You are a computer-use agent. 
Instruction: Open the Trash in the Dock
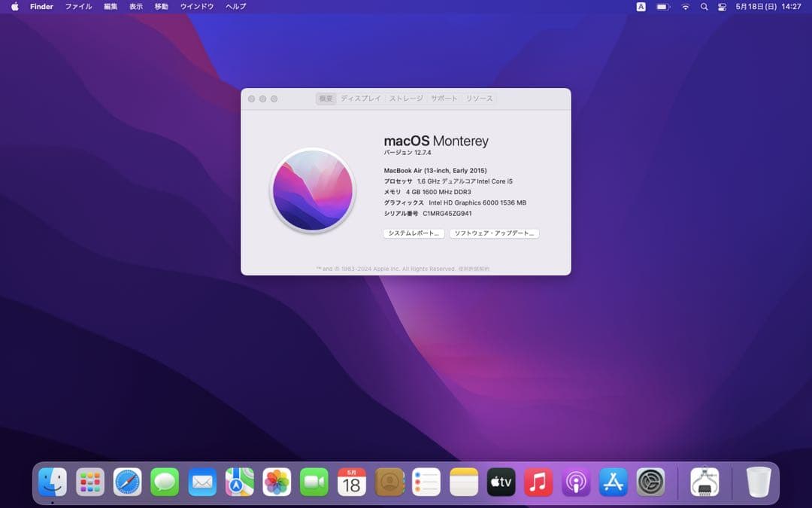pyautogui.click(x=758, y=482)
